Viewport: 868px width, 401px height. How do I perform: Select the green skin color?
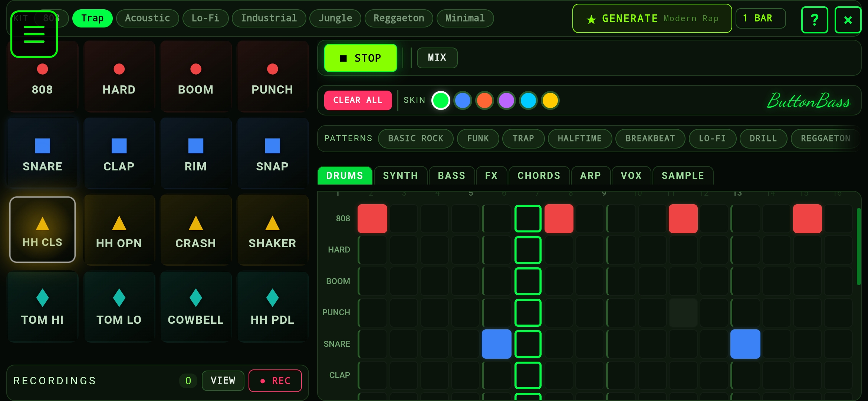pos(441,100)
